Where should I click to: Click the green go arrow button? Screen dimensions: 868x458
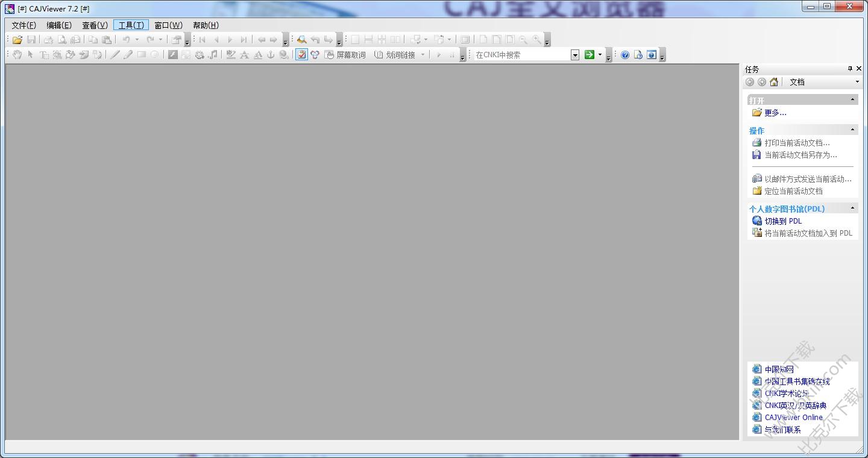coord(589,55)
